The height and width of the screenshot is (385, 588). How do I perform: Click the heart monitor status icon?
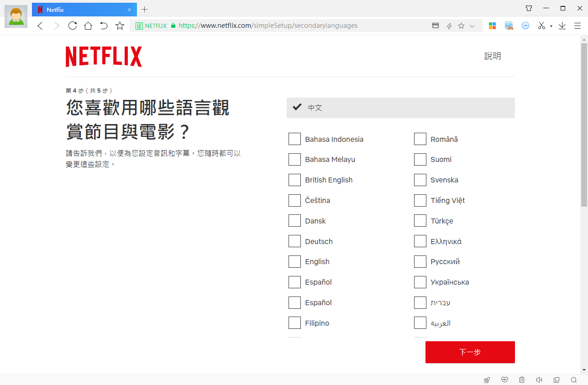click(504, 380)
